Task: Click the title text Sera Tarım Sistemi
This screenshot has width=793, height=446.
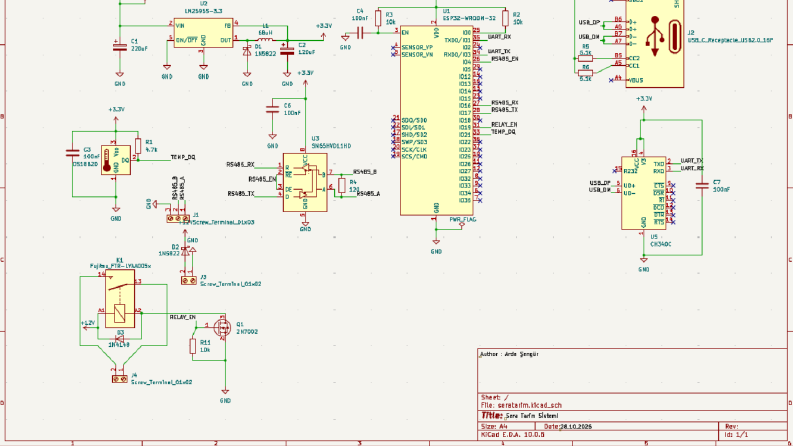Action: (x=532, y=416)
